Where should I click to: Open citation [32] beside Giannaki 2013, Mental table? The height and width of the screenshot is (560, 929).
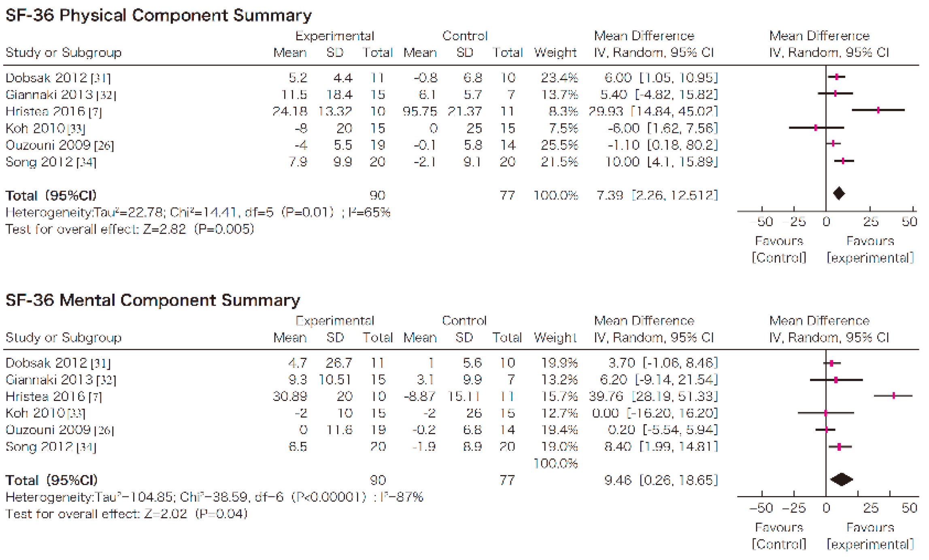[x=106, y=380]
